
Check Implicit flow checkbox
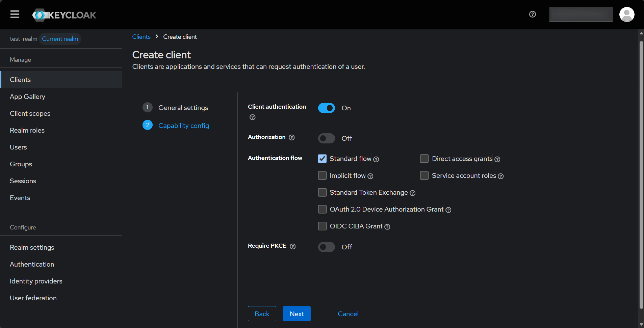[323, 175]
